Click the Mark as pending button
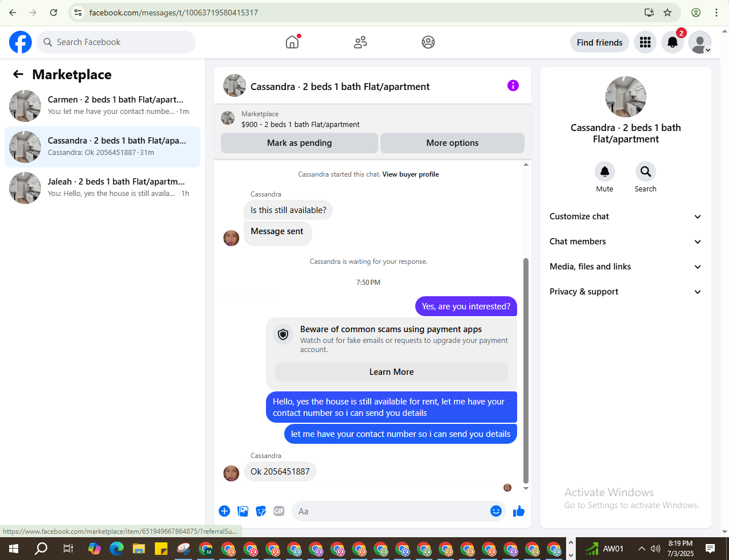 pyautogui.click(x=300, y=143)
